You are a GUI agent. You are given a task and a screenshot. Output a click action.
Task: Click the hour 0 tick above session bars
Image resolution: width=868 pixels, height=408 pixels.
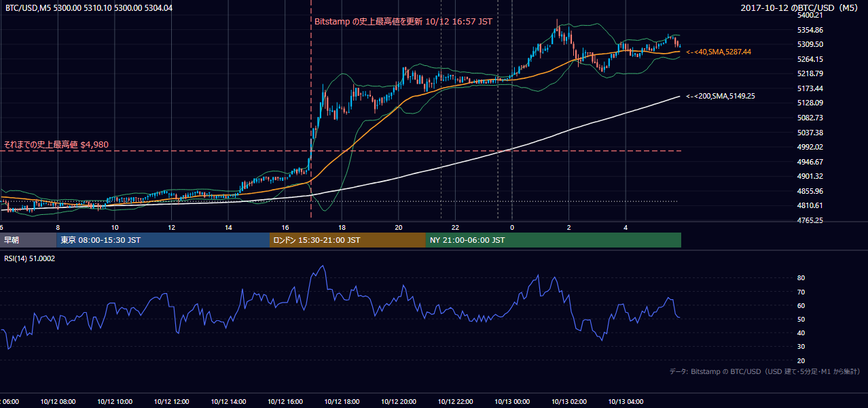click(512, 227)
